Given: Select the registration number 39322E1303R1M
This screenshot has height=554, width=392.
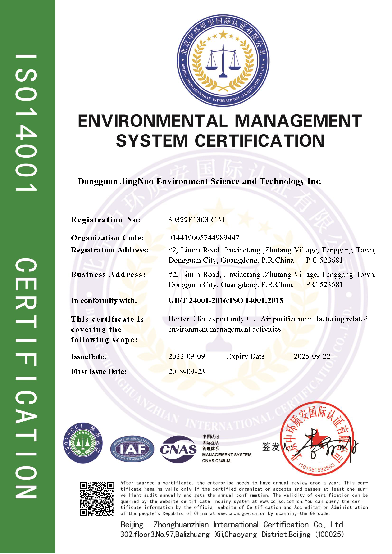Looking at the screenshot, I should [196, 220].
